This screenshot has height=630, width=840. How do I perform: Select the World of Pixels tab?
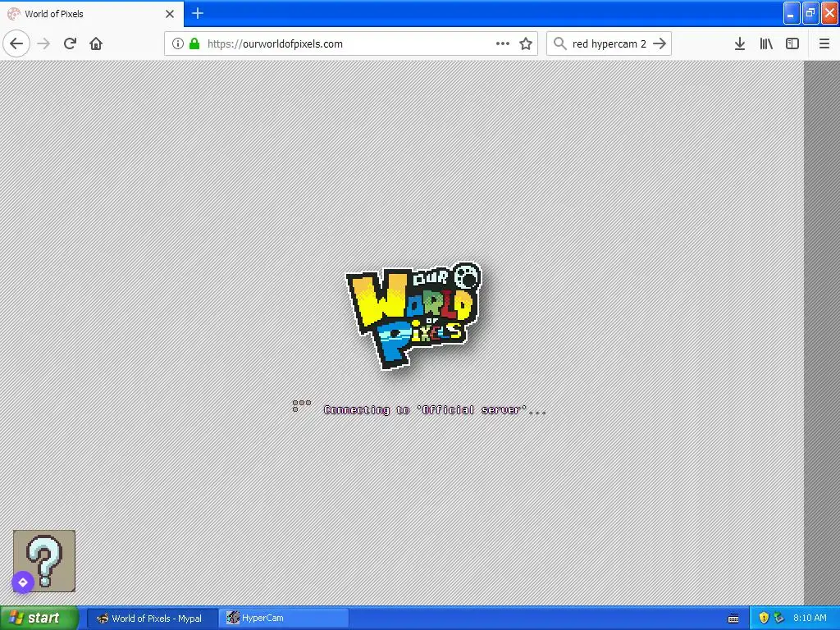(92, 14)
